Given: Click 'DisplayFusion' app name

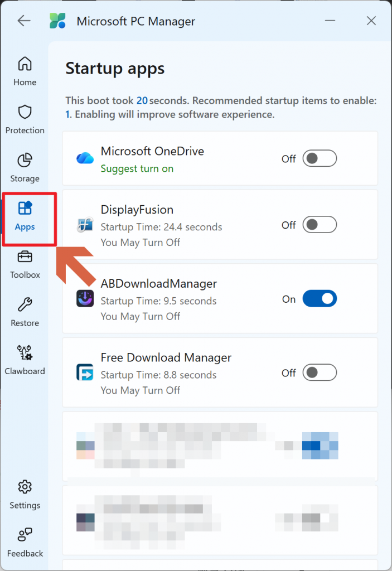Looking at the screenshot, I should (137, 210).
